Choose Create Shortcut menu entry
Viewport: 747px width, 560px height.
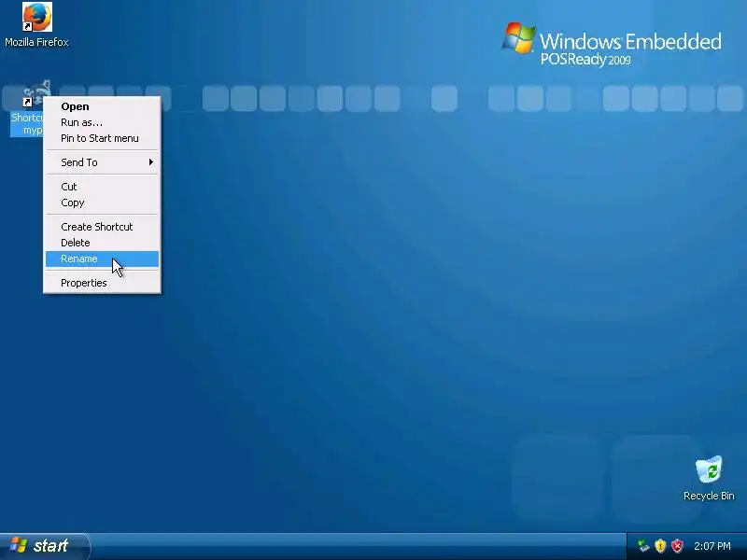pyautogui.click(x=102, y=227)
